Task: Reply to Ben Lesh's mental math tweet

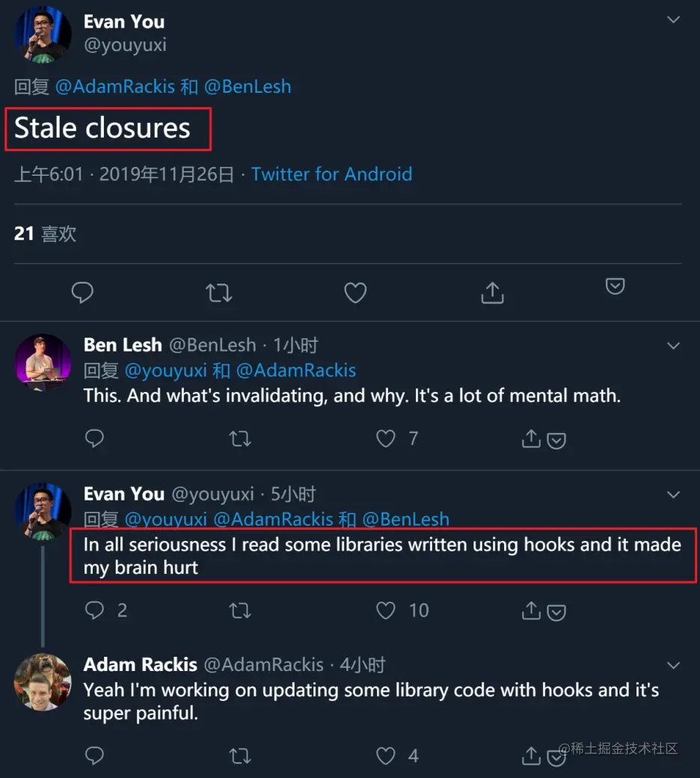Action: point(94,438)
